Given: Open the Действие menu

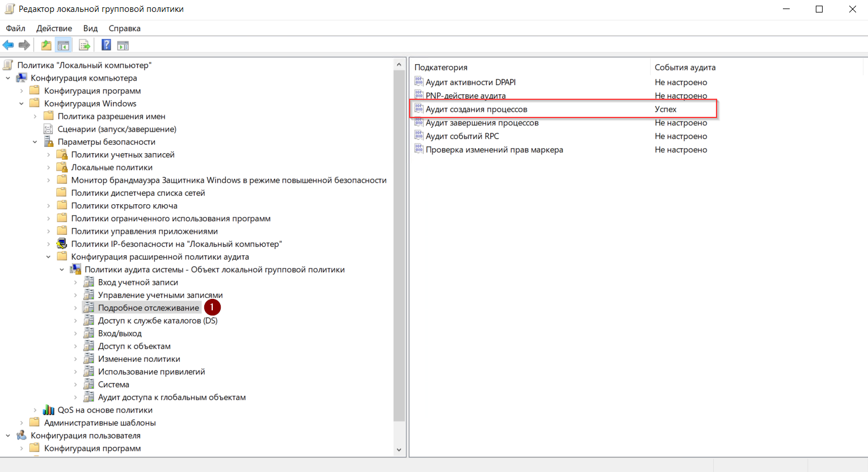Looking at the screenshot, I should [54, 28].
